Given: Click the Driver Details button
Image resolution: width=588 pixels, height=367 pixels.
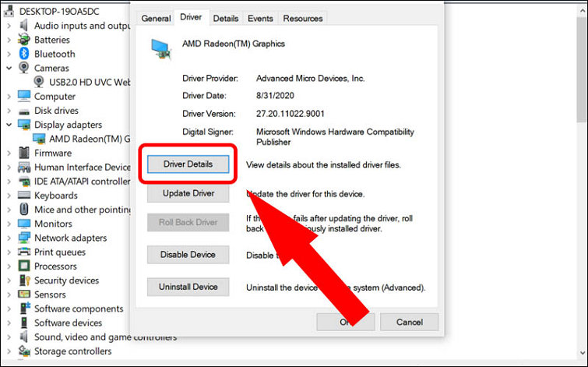Looking at the screenshot, I should click(190, 164).
